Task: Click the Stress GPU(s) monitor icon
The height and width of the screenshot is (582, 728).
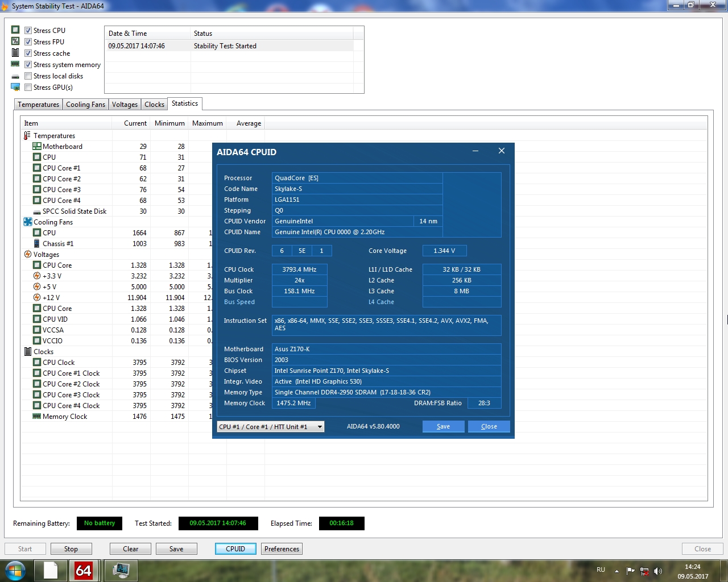Action: point(15,88)
